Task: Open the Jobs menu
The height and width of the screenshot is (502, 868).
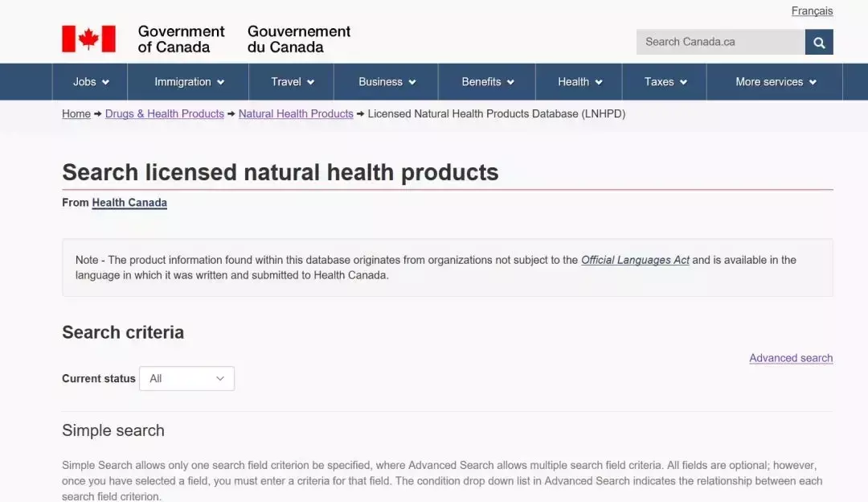Action: 90,82
